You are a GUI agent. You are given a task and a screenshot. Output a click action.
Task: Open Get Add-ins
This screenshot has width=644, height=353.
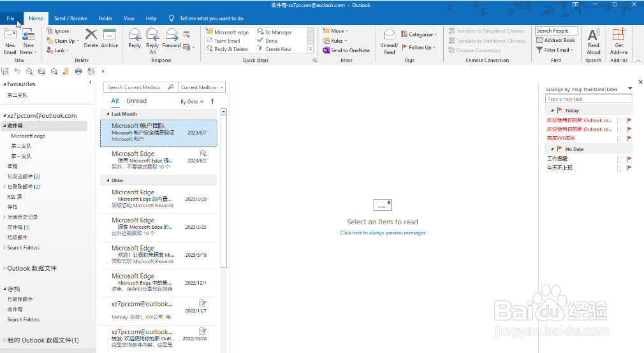[x=618, y=41]
